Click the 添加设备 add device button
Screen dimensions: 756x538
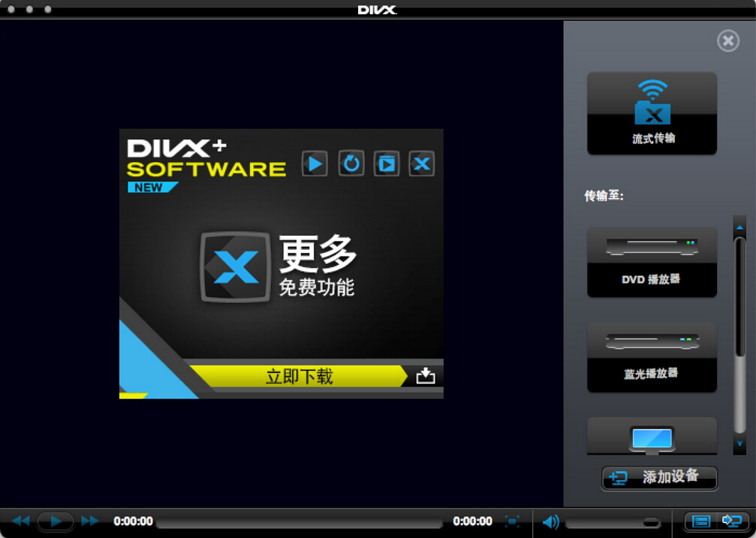tap(660, 478)
